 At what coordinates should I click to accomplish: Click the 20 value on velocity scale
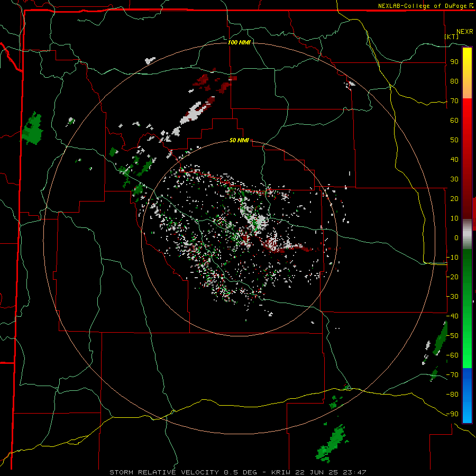pos(454,198)
